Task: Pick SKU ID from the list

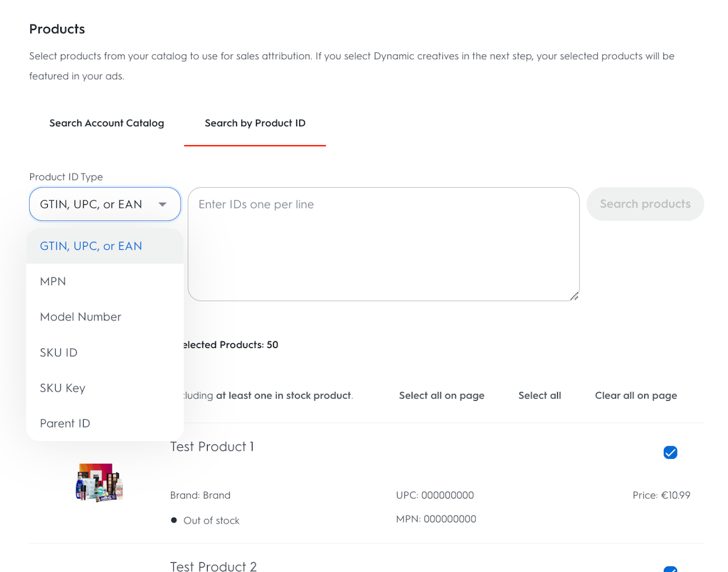Action: pyautogui.click(x=59, y=353)
